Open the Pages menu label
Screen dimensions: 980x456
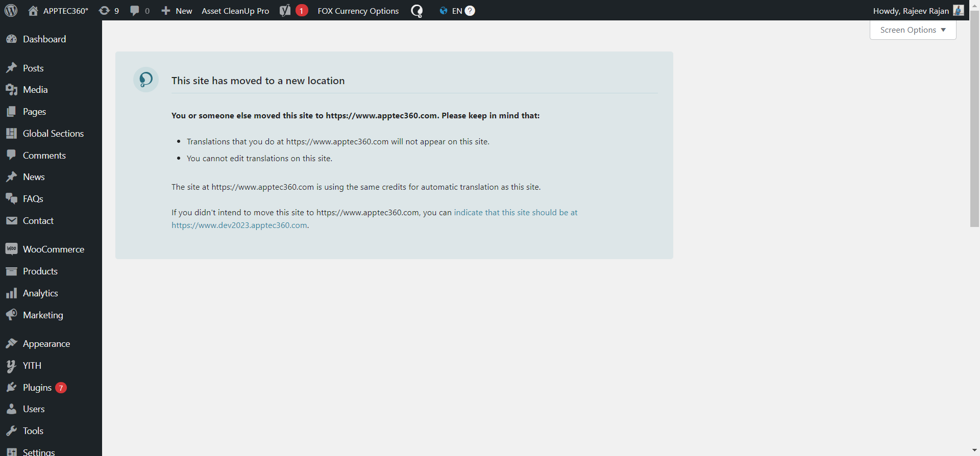click(x=35, y=112)
